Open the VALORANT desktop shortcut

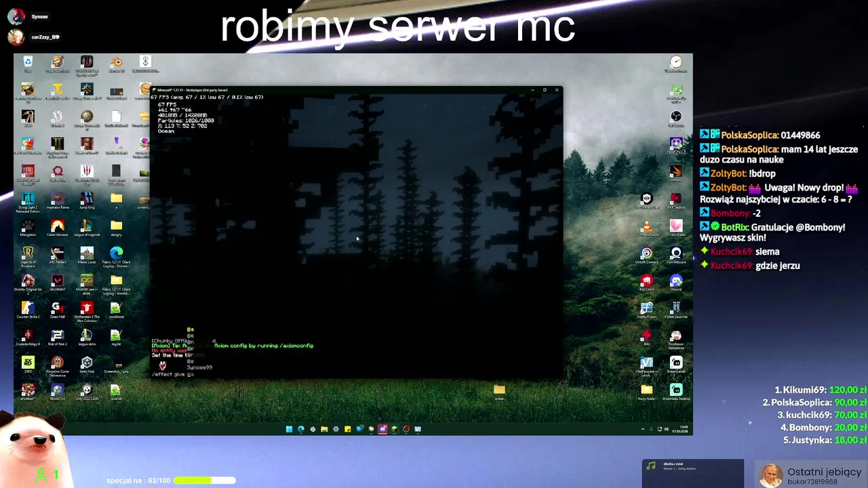(x=58, y=283)
